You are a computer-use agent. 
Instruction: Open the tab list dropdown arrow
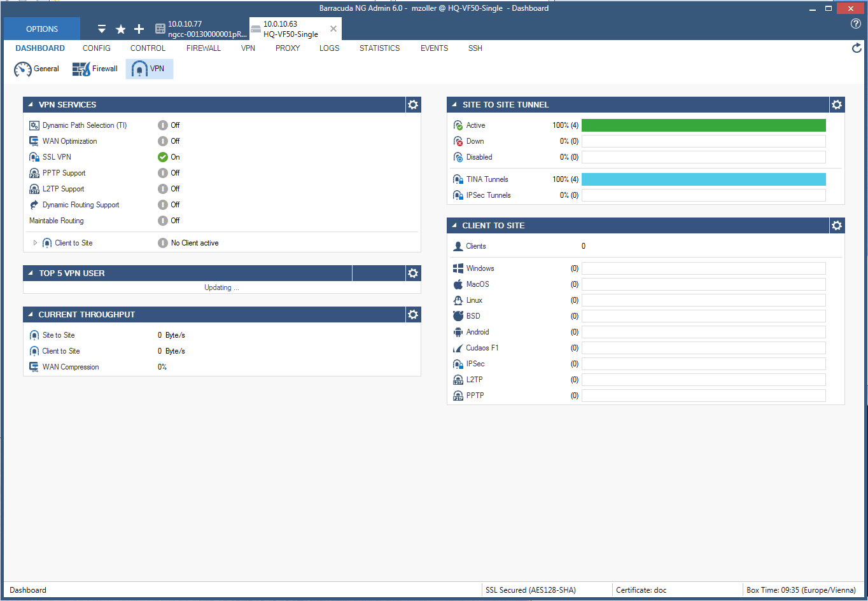[102, 29]
